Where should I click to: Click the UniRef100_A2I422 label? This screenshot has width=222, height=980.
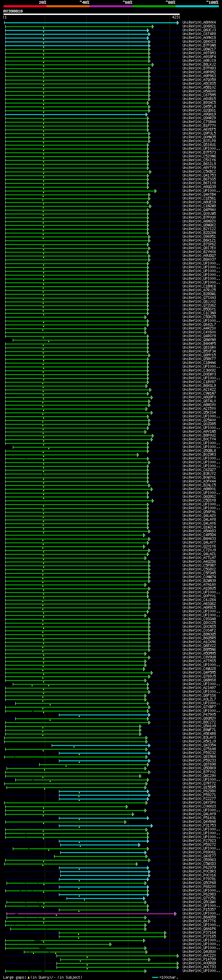click(x=199, y=390)
